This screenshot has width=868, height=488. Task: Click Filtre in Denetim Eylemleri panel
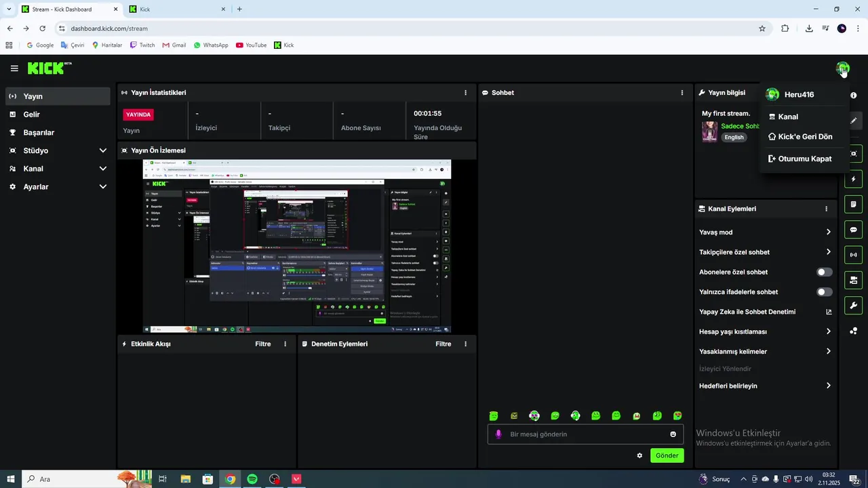[443, 344]
